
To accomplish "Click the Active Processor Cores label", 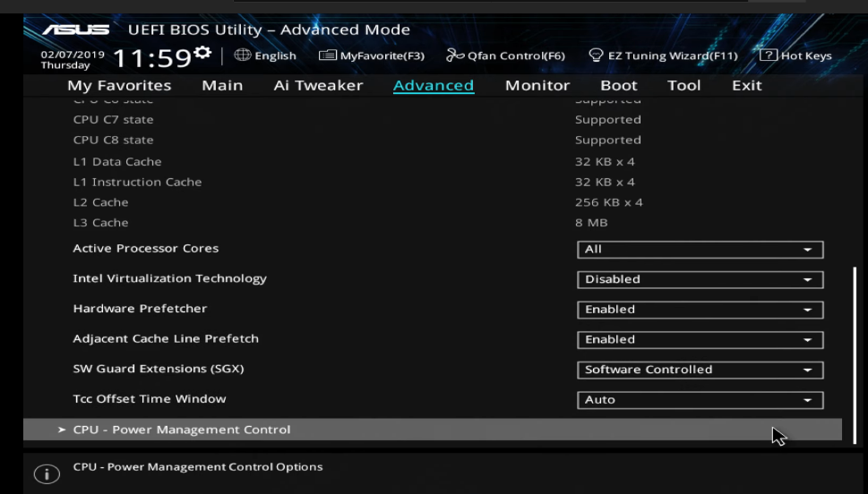I will click(x=146, y=249).
